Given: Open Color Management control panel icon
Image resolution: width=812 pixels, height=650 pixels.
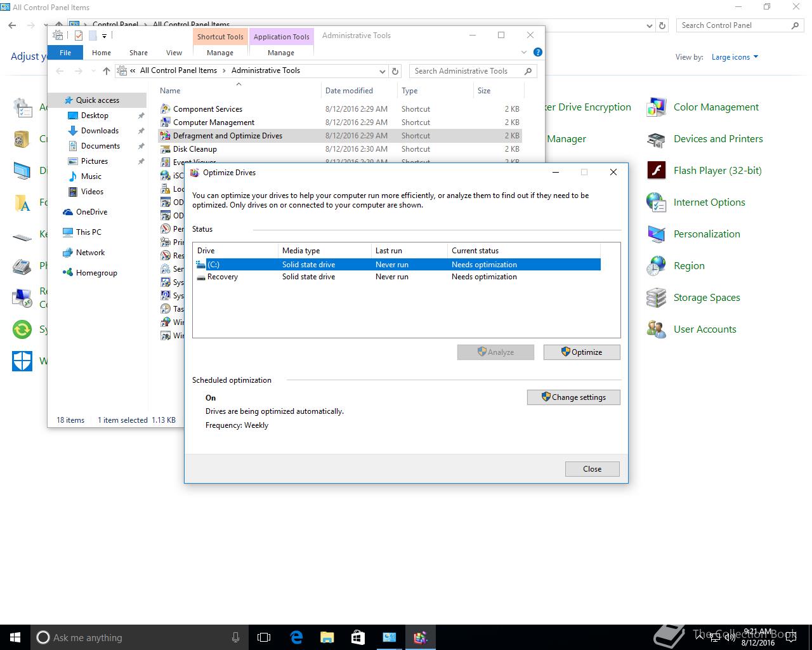Looking at the screenshot, I should pos(656,107).
